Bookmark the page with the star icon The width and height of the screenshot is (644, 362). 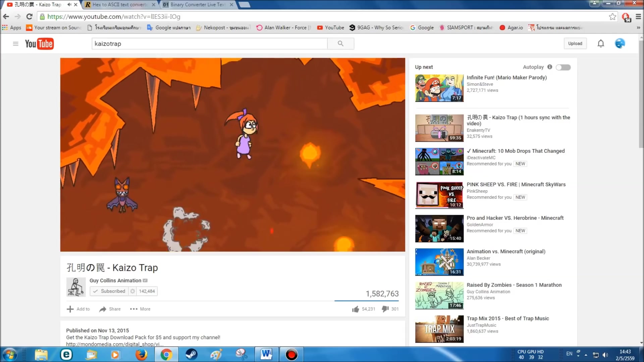pyautogui.click(x=612, y=16)
